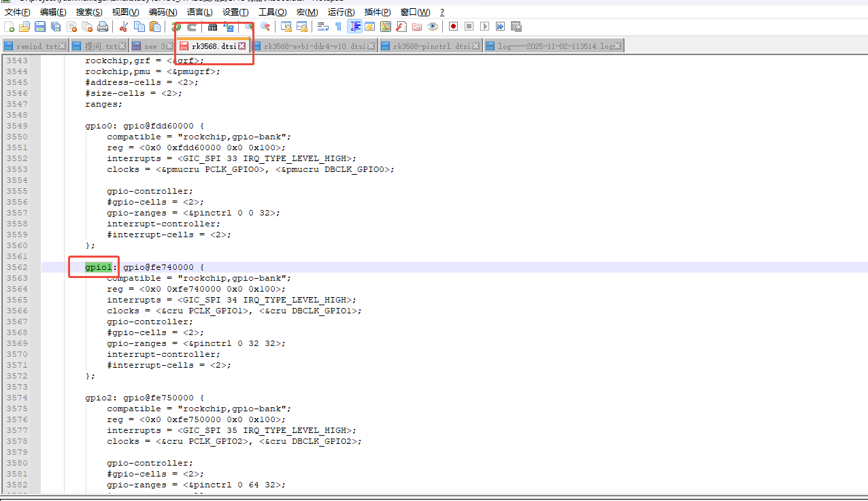Image resolution: width=868 pixels, height=501 pixels.
Task: Click the line "rockchip,pmu = <&pmugrf>;"
Action: [152, 71]
